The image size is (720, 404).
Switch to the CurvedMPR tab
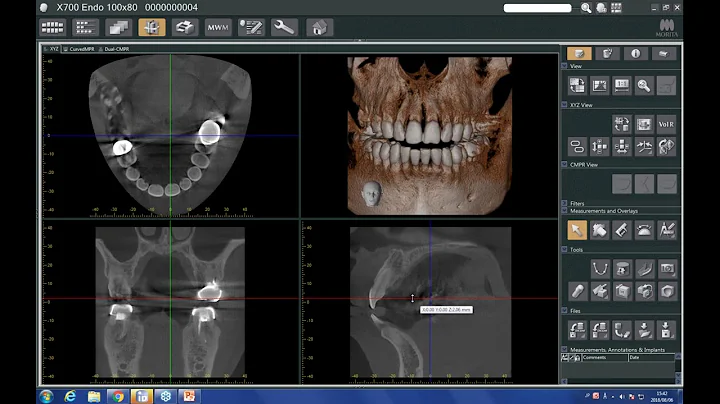click(79, 49)
